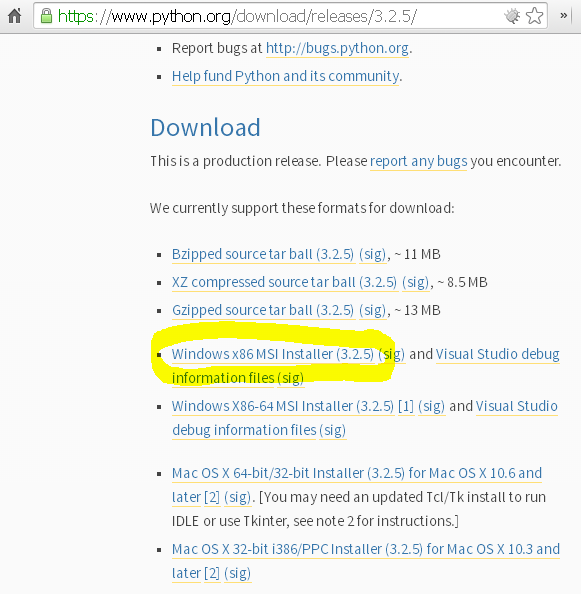
Task: Download XZ compressed source tar ball (3.2.5)
Action: pyautogui.click(x=284, y=283)
